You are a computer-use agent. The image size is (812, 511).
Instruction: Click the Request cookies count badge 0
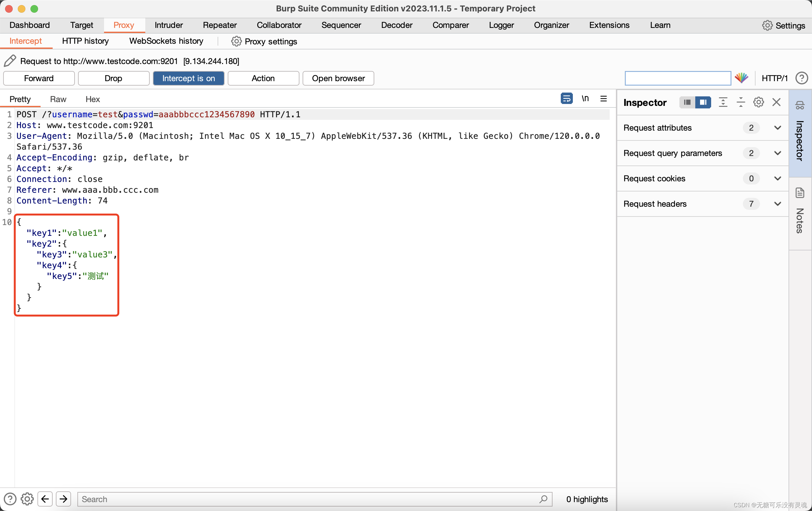(751, 178)
